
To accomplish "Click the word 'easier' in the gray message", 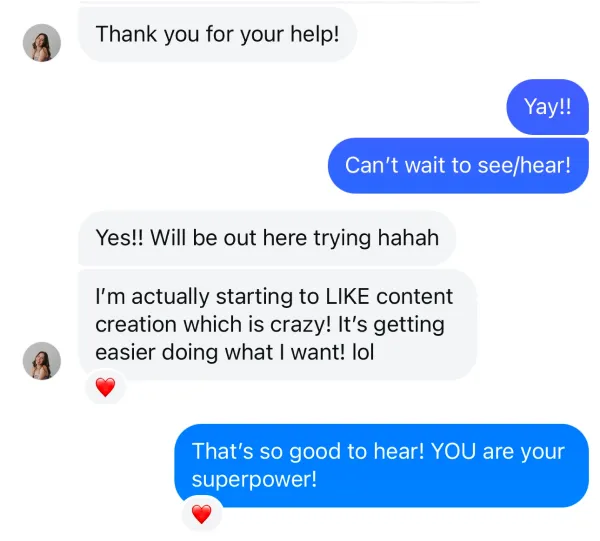I will pyautogui.click(x=125, y=352).
